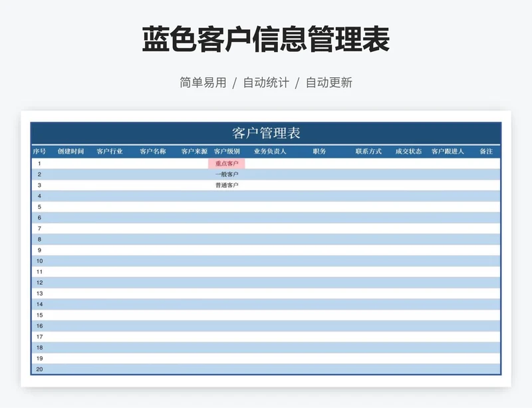
Task: Click row number 6 cell
Action: [39, 218]
